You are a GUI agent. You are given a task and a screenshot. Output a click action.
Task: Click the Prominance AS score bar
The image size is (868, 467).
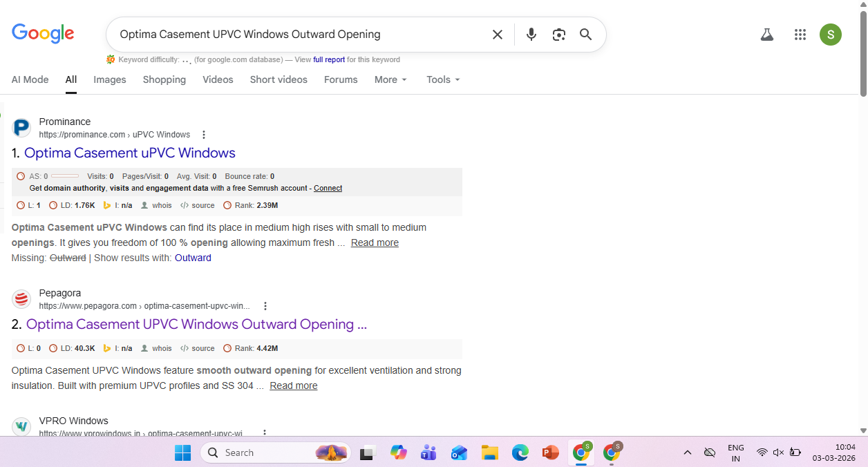64,176
